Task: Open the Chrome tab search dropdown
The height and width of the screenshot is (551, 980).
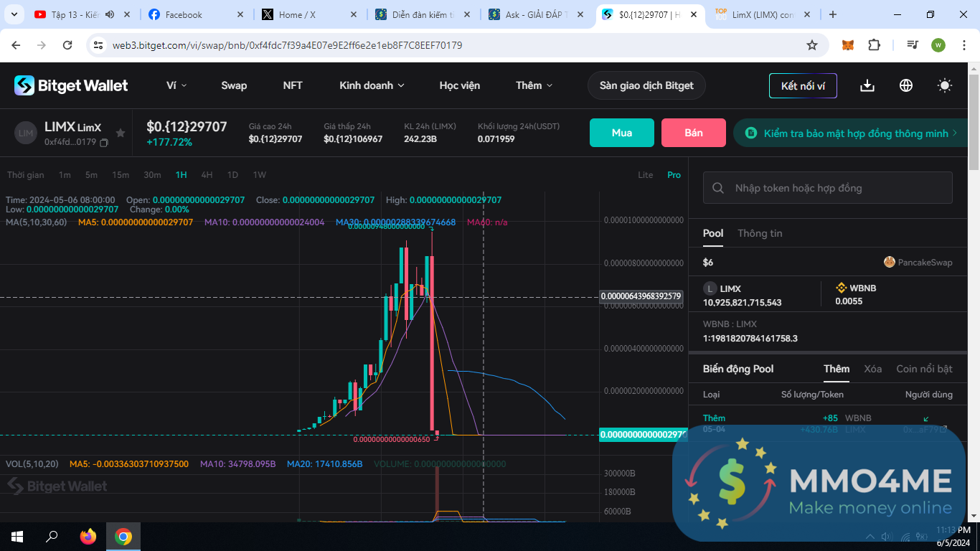Action: click(x=14, y=14)
